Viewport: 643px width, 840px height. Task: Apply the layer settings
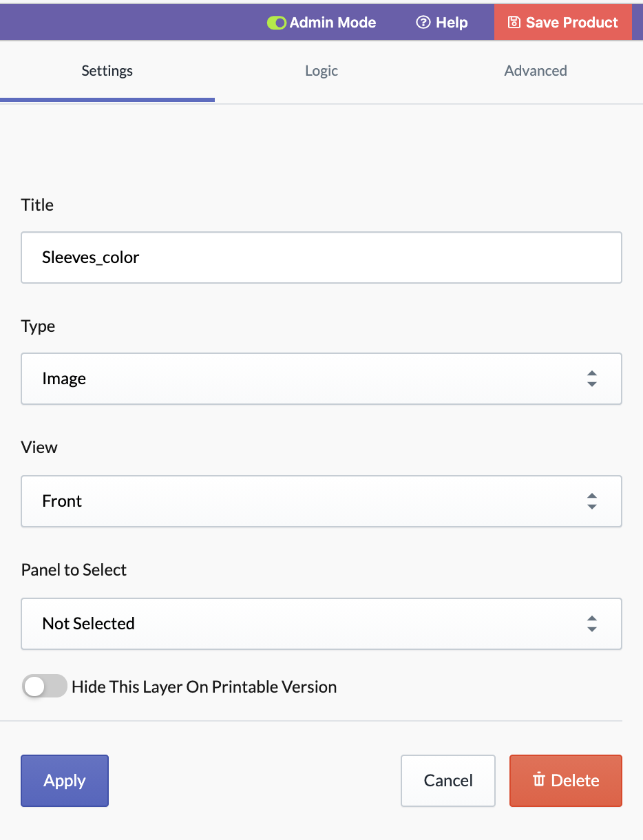(x=65, y=781)
